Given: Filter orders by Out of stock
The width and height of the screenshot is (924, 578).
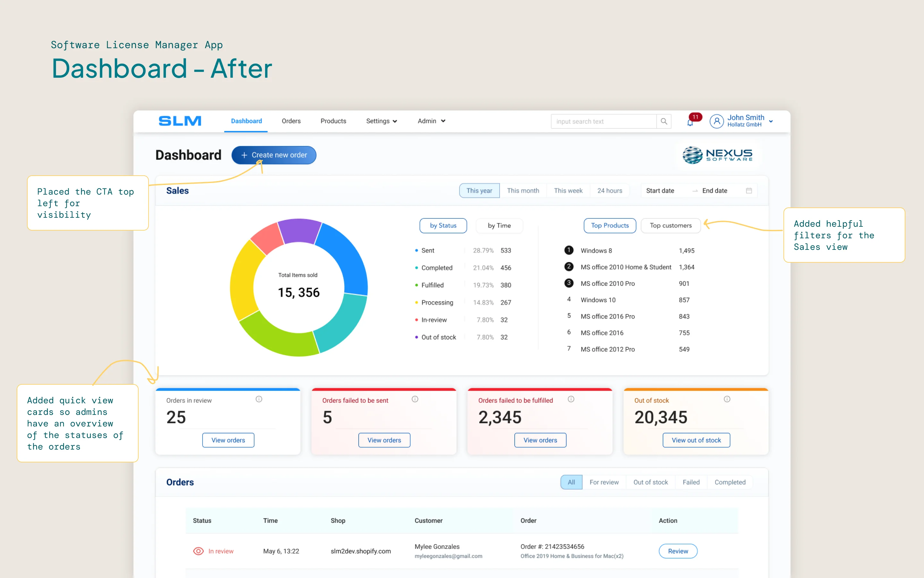Looking at the screenshot, I should tap(651, 482).
